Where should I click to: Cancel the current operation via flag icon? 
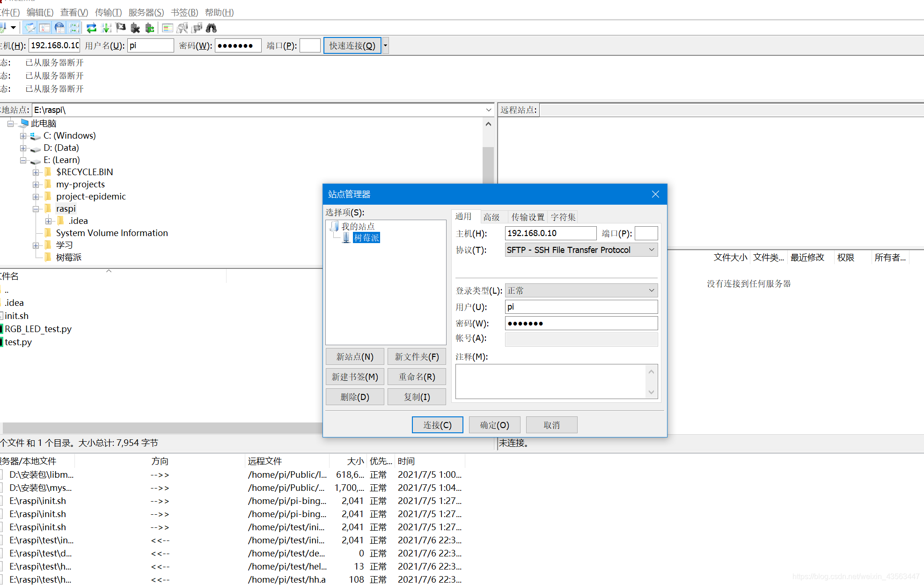coord(121,28)
